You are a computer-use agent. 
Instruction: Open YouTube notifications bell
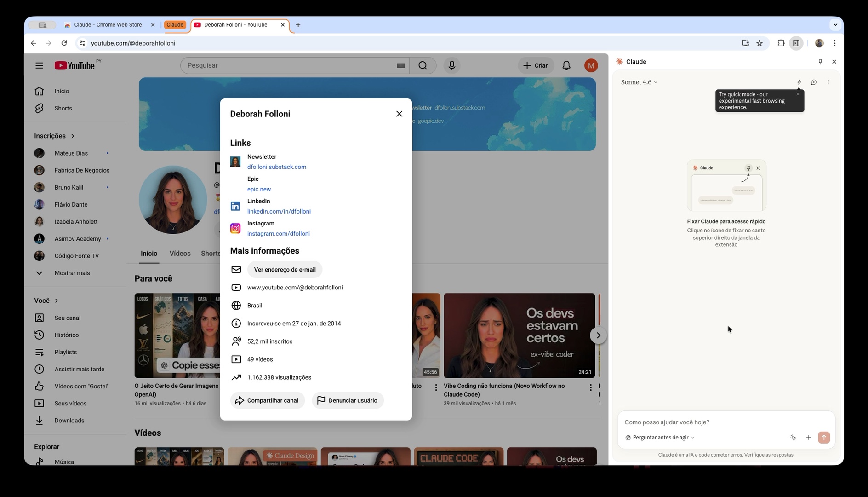click(566, 65)
